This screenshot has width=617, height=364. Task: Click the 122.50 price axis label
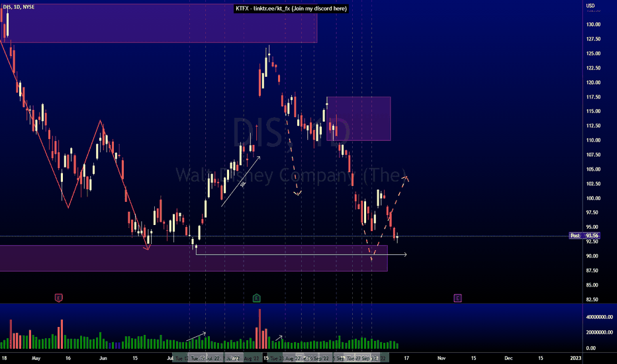tap(593, 68)
